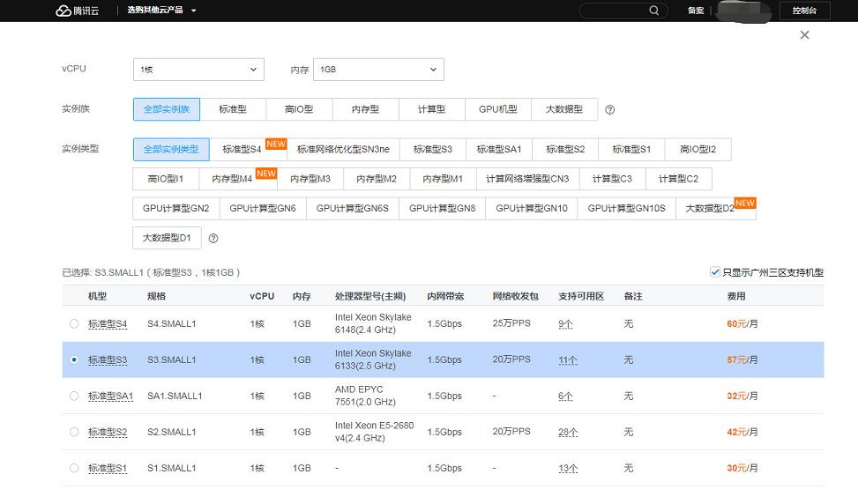Click help icon beside 大数据型D1 type
The width and height of the screenshot is (858, 504).
click(x=213, y=238)
